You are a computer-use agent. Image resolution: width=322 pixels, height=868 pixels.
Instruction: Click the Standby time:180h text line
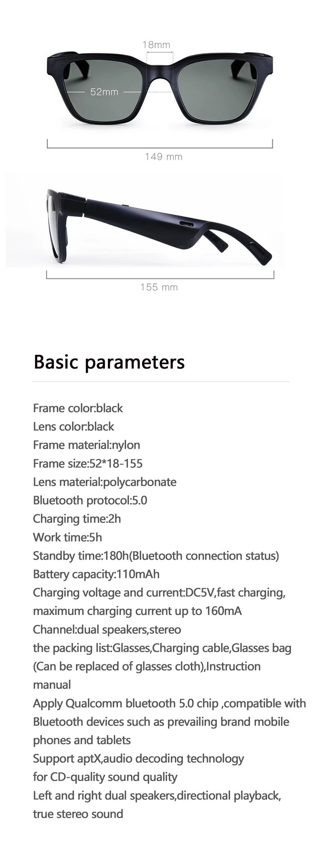(x=156, y=556)
